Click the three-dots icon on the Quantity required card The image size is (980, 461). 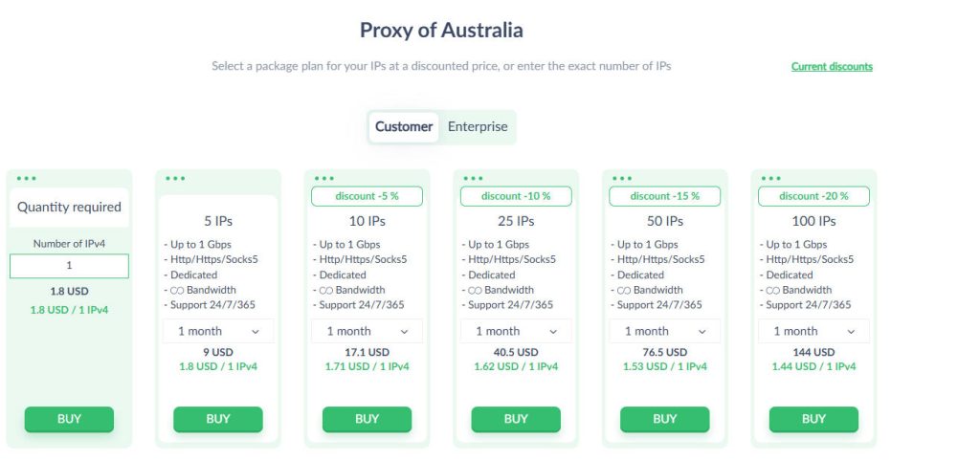pyautogui.click(x=26, y=179)
